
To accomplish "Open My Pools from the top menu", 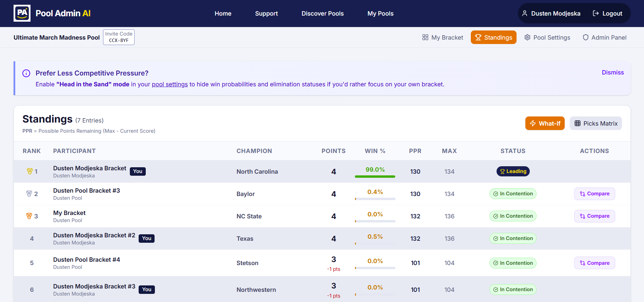I will pyautogui.click(x=380, y=14).
